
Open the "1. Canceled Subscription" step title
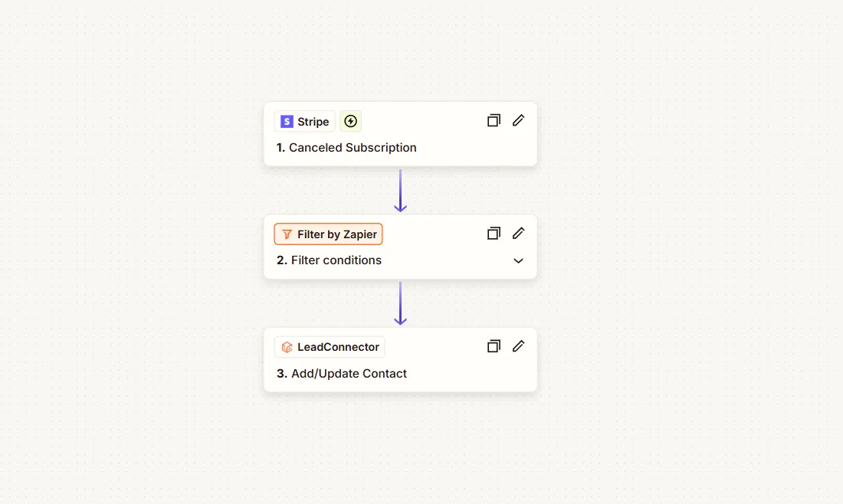pyautogui.click(x=346, y=148)
